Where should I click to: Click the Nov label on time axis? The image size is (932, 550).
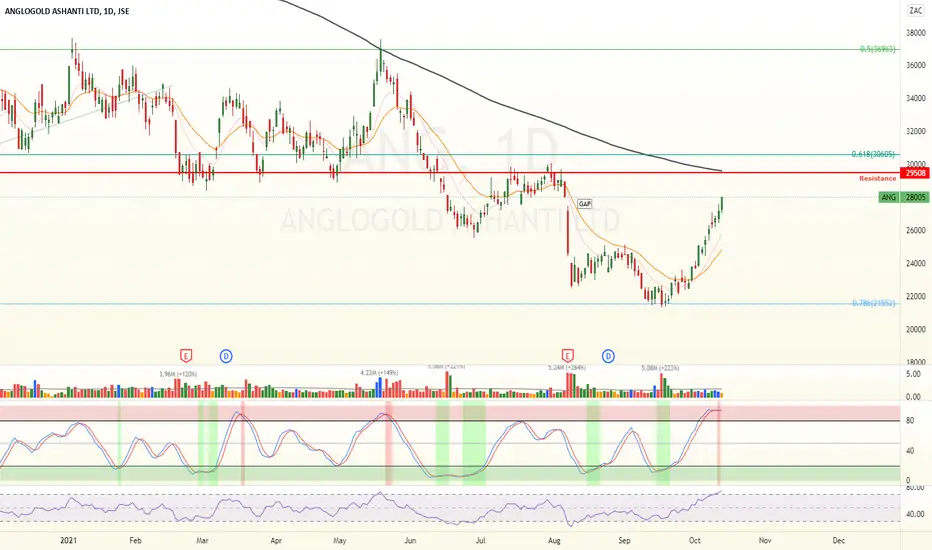click(765, 540)
